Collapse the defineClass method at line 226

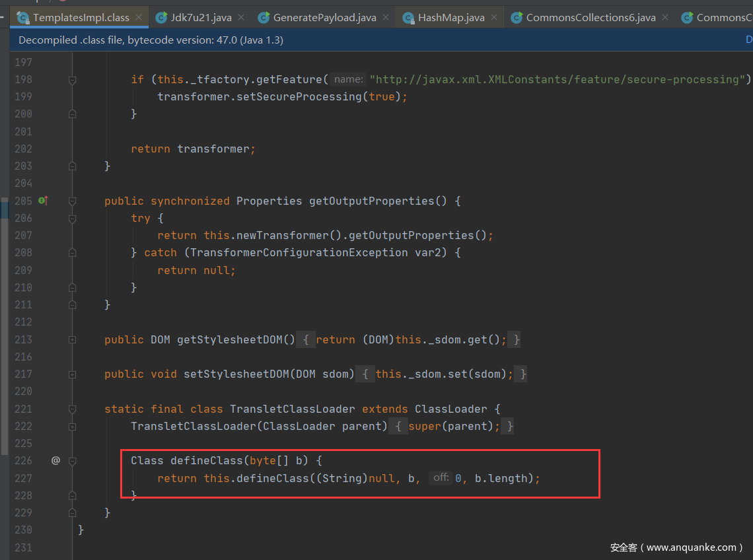click(72, 461)
